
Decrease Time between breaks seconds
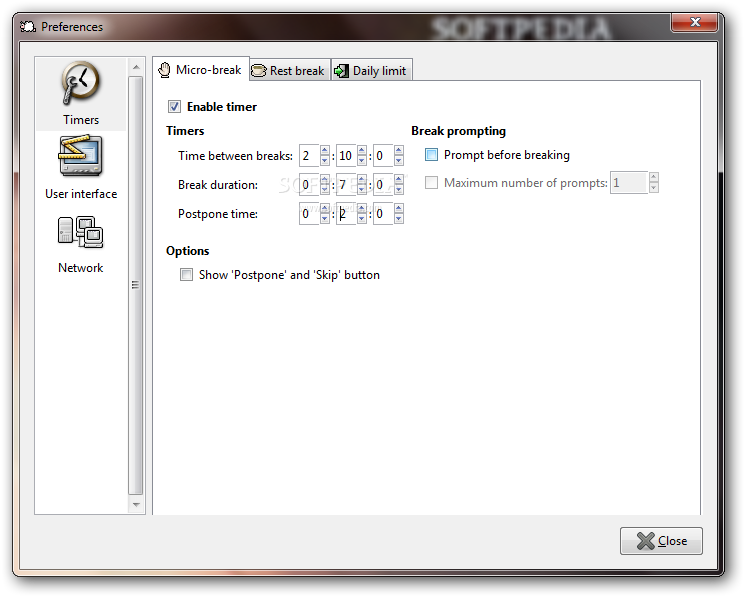coord(399,161)
